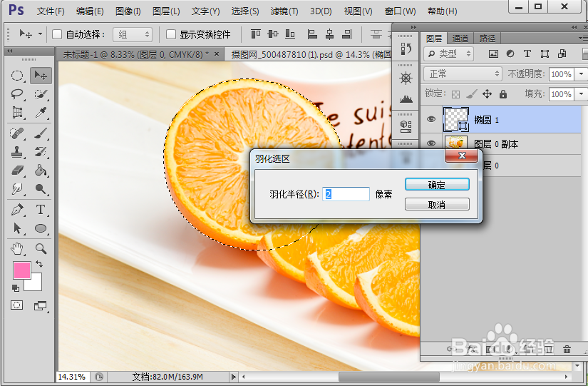Screen dimensions: 588x386
Task: Open the Navigator panel icon
Action: [x=406, y=78]
